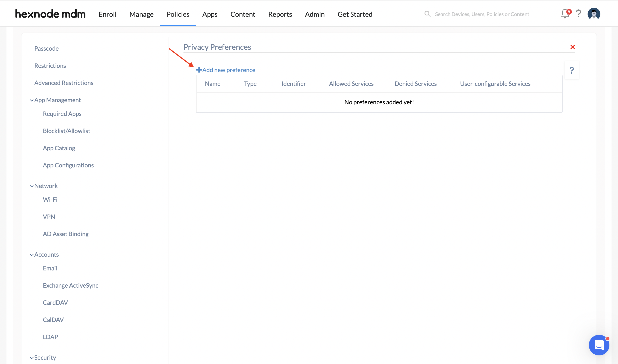Focus the Search Devices, Users, Policies field
This screenshot has height=364, width=618.
point(482,14)
